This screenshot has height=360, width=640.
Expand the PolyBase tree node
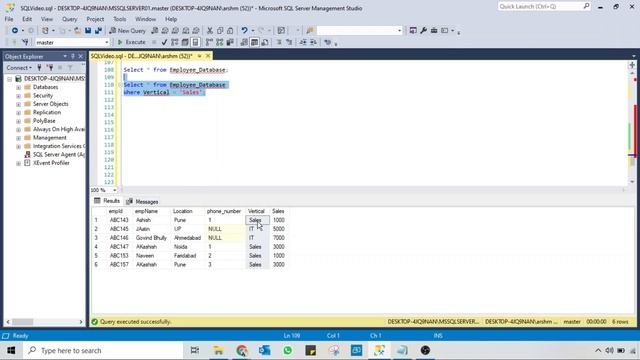(18, 121)
